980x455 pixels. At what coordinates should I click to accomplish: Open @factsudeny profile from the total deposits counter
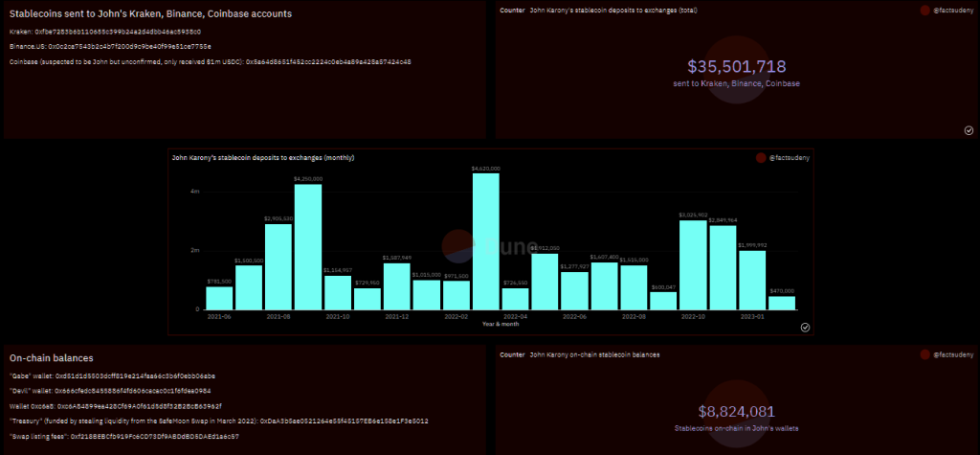pos(954,10)
